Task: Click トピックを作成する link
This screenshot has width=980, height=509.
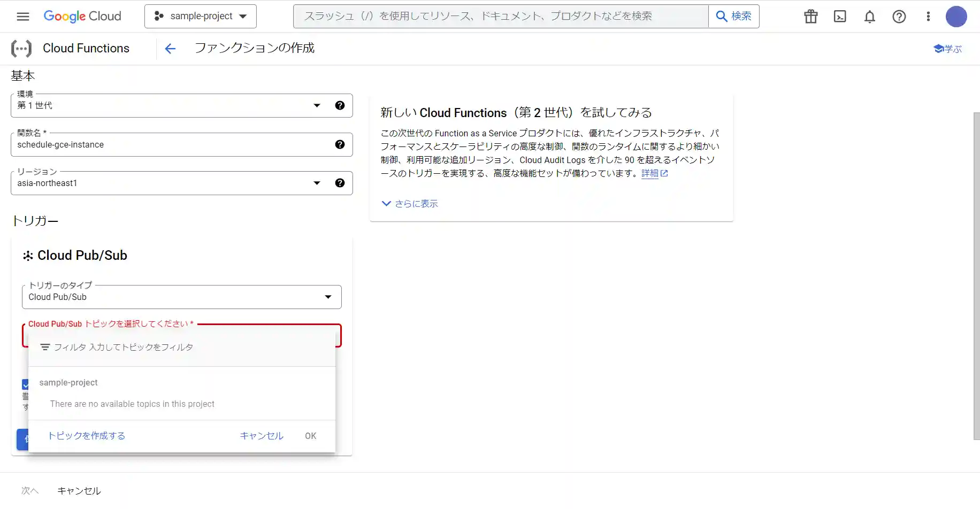Action: point(87,436)
